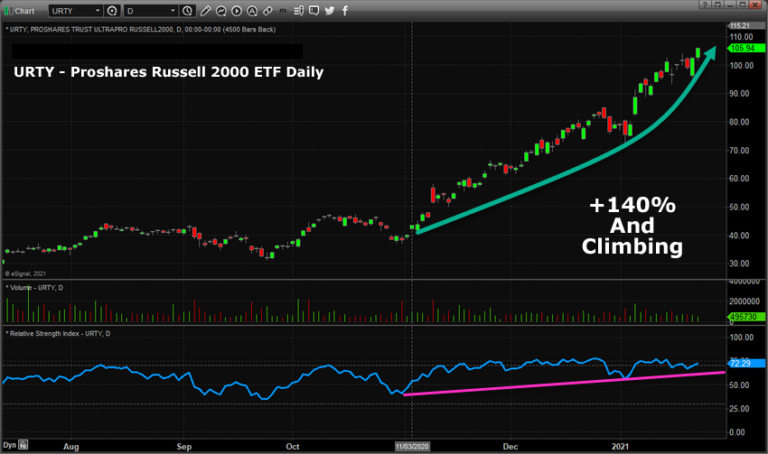
Task: Click the green 495730 volume tag
Action: (746, 317)
